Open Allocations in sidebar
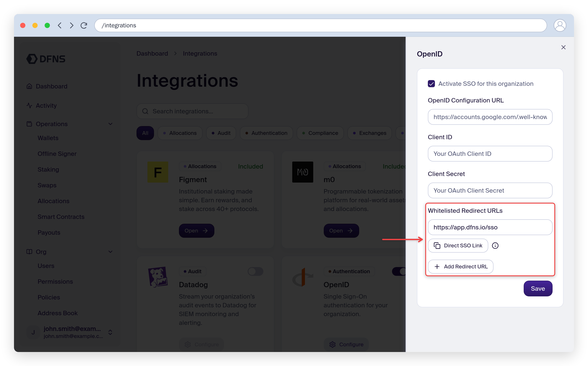Viewport: 588px width, 366px height. pos(53,201)
